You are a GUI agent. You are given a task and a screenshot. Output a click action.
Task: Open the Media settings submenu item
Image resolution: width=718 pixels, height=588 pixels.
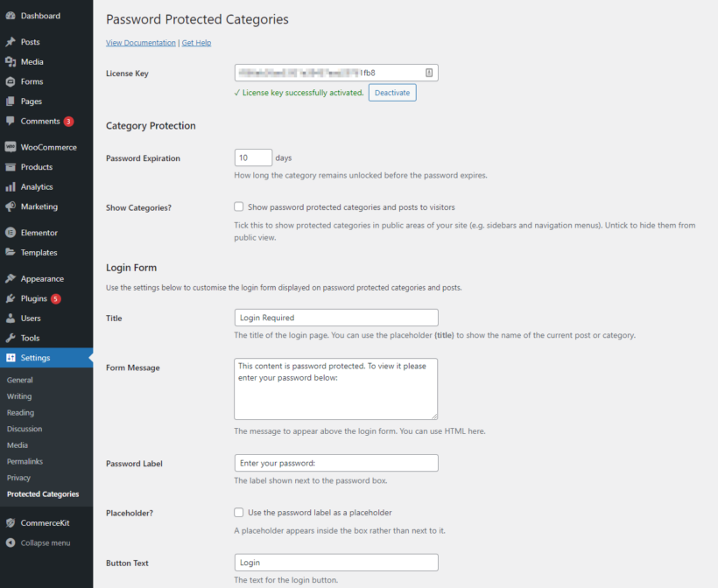(18, 445)
